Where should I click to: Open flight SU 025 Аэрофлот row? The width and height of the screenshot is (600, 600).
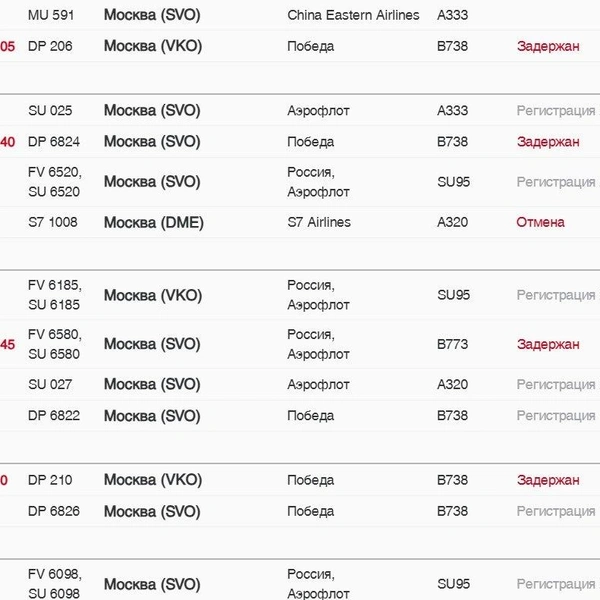coord(300,111)
